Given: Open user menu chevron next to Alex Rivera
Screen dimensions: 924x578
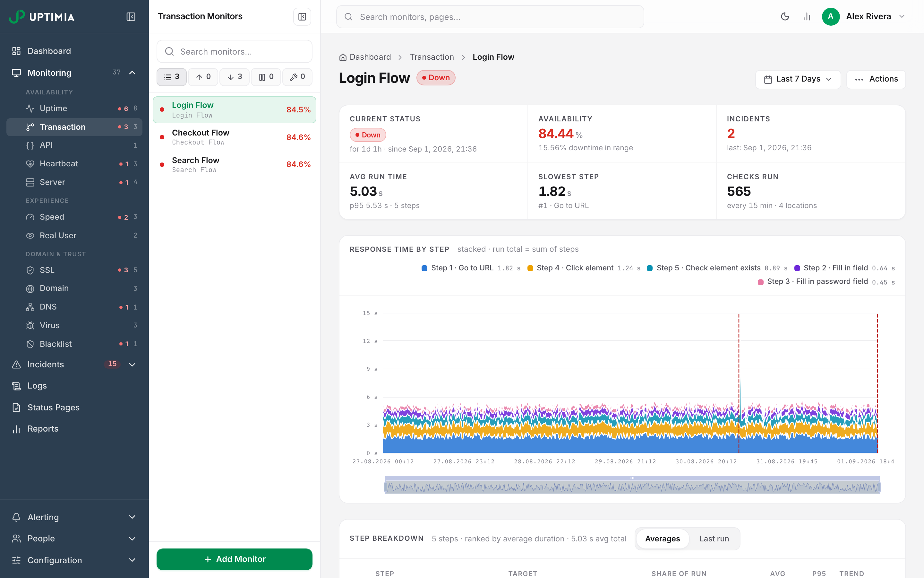Looking at the screenshot, I should (902, 16).
